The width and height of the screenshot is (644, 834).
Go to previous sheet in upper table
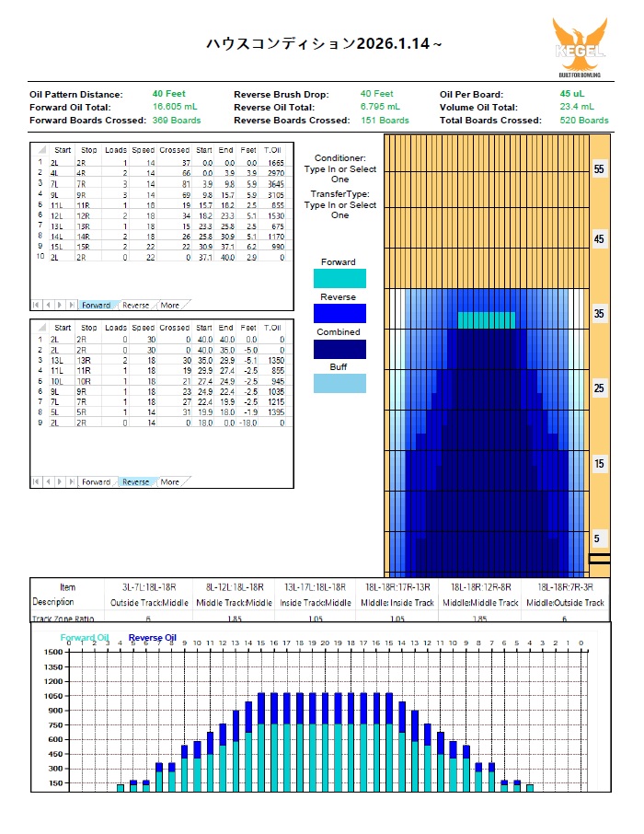[47, 305]
